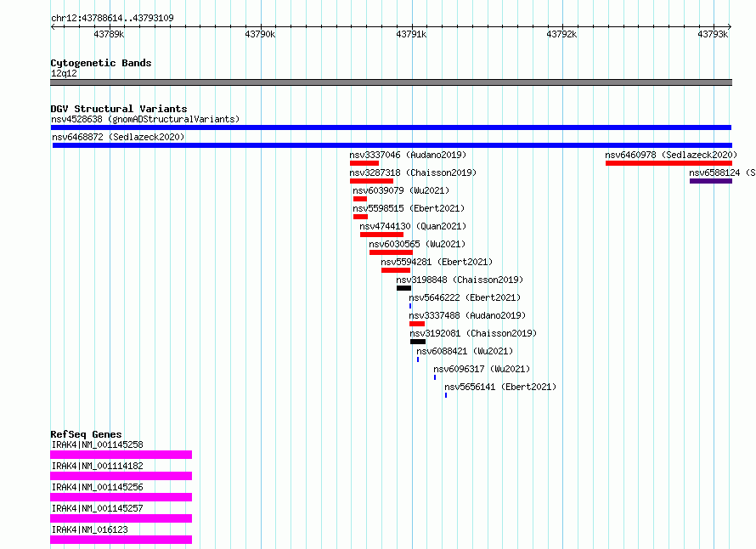
Task: Select the nsv3337046 (Audano2019) red bar
Action: (x=364, y=163)
